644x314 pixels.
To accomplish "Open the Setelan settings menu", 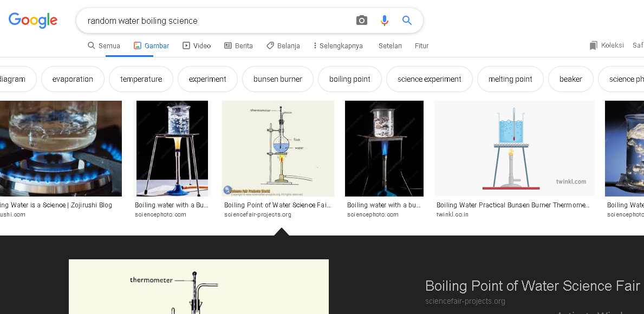I will [390, 46].
